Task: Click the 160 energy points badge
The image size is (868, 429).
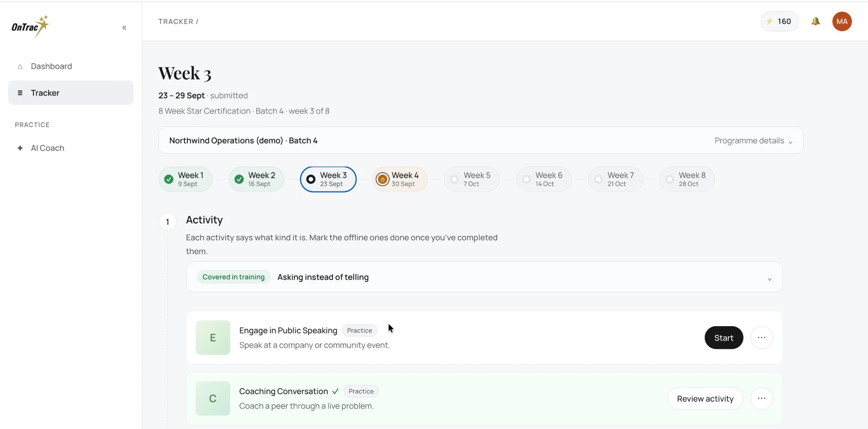Action: [x=779, y=21]
